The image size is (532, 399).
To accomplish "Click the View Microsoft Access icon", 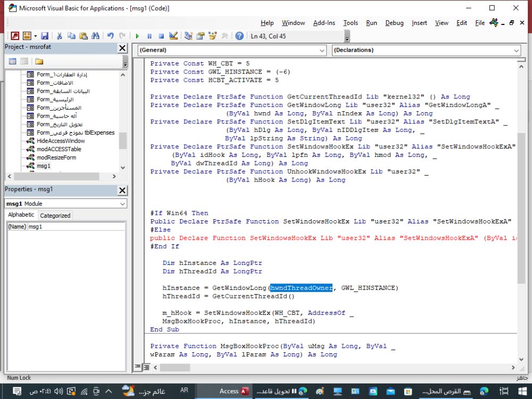I will tap(15, 36).
